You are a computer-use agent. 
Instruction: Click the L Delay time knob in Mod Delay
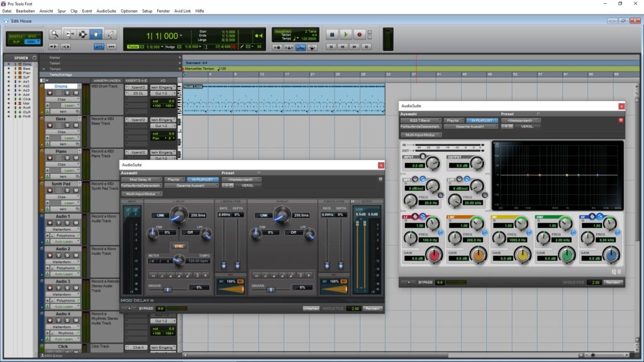[178, 215]
